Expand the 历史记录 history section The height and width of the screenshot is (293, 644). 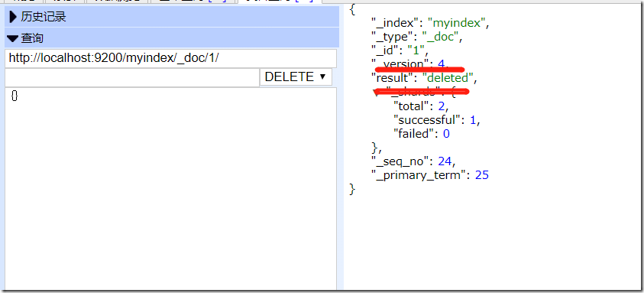point(172,17)
